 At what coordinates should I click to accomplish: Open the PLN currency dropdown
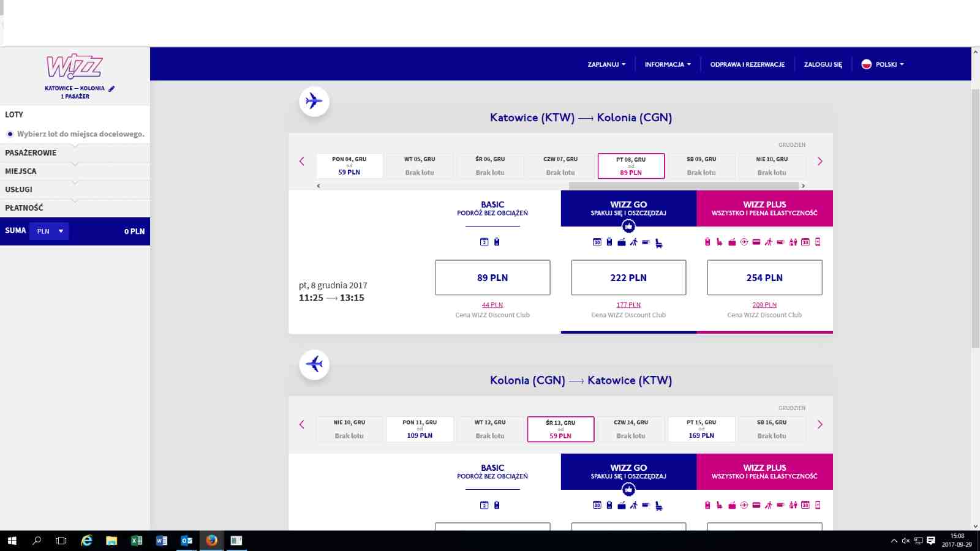tap(49, 231)
